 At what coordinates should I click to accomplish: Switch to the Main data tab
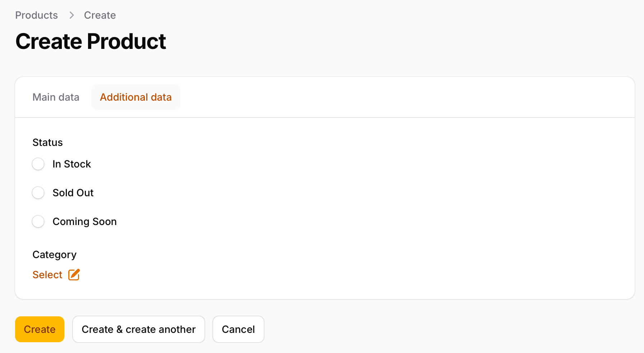click(56, 97)
